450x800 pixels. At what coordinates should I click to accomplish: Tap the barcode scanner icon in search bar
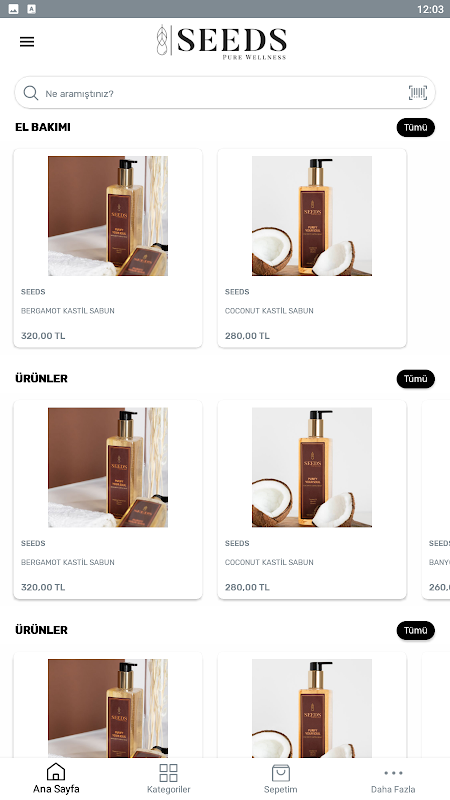click(418, 93)
